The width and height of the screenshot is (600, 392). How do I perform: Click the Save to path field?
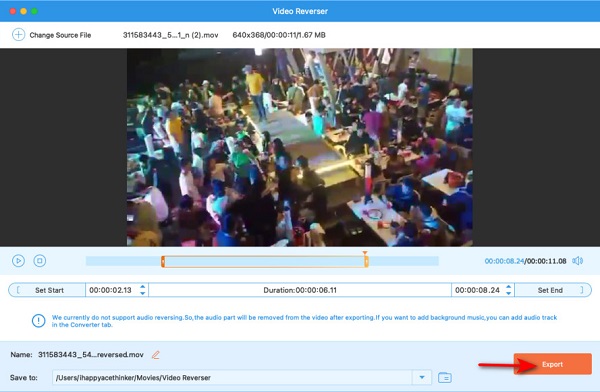point(232,377)
